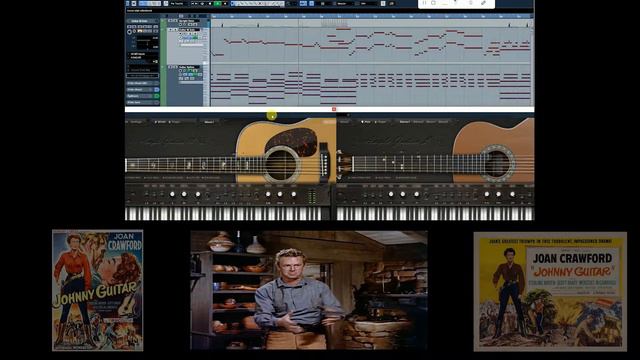Adjust the last white knob in left guitar plugin
The image size is (640, 360).
(293, 194)
